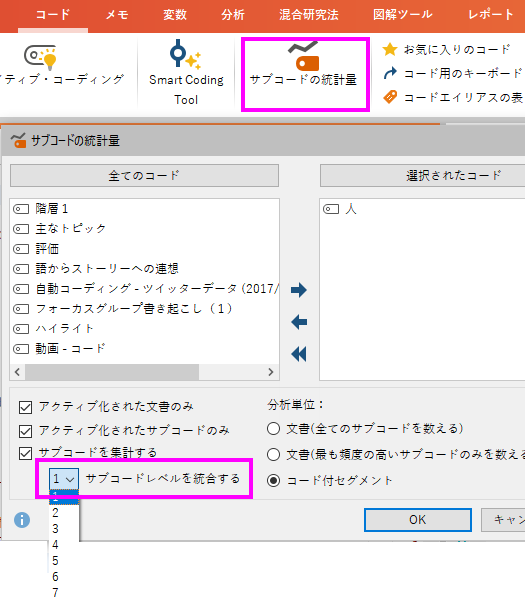
Task: Click right arrow to add selected code
Action: [x=299, y=290]
